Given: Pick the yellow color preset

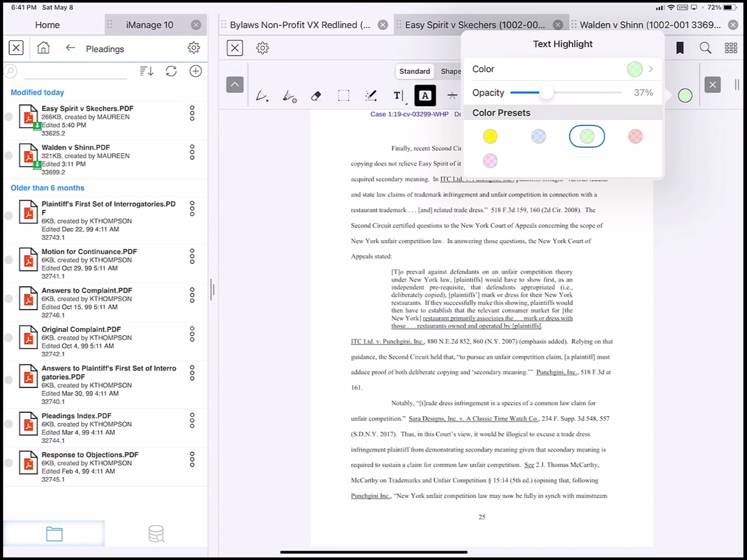Looking at the screenshot, I should point(490,136).
